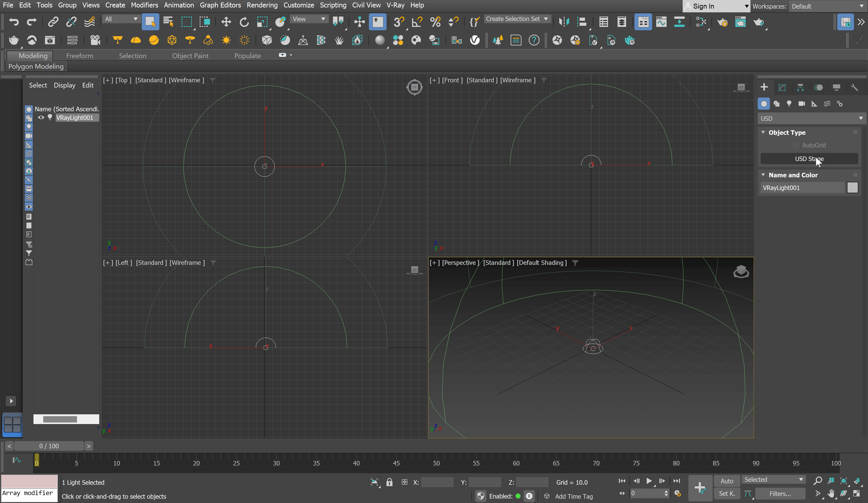Open the Utilities panel with wrench icon
This screenshot has height=503, width=868.
(855, 87)
